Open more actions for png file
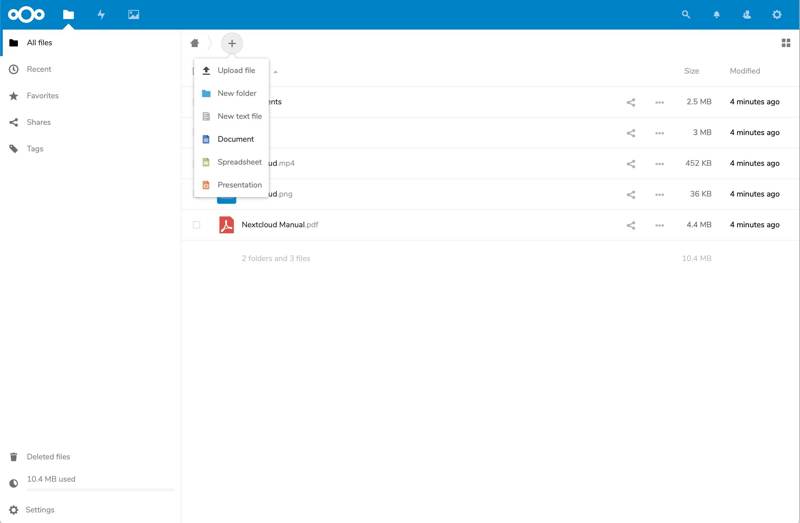 (x=659, y=194)
